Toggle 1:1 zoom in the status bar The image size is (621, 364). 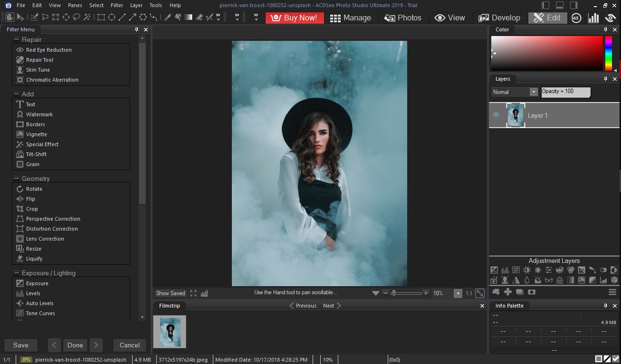(x=468, y=293)
